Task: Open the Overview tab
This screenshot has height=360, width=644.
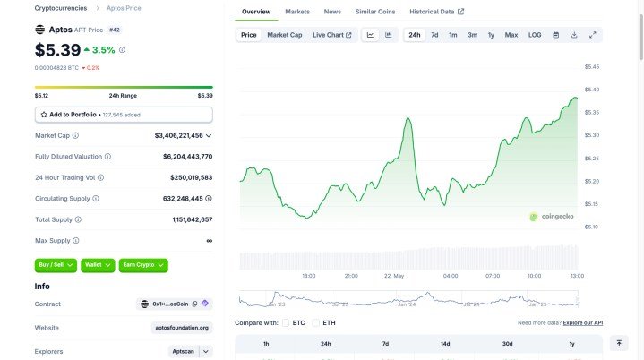Action: (x=256, y=12)
